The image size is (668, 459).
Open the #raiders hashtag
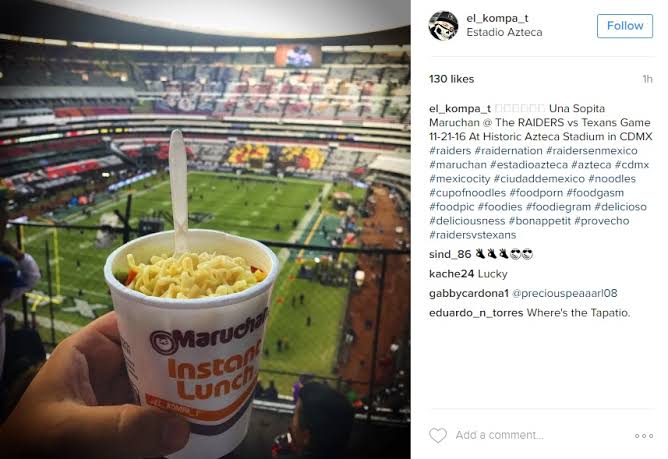450,150
